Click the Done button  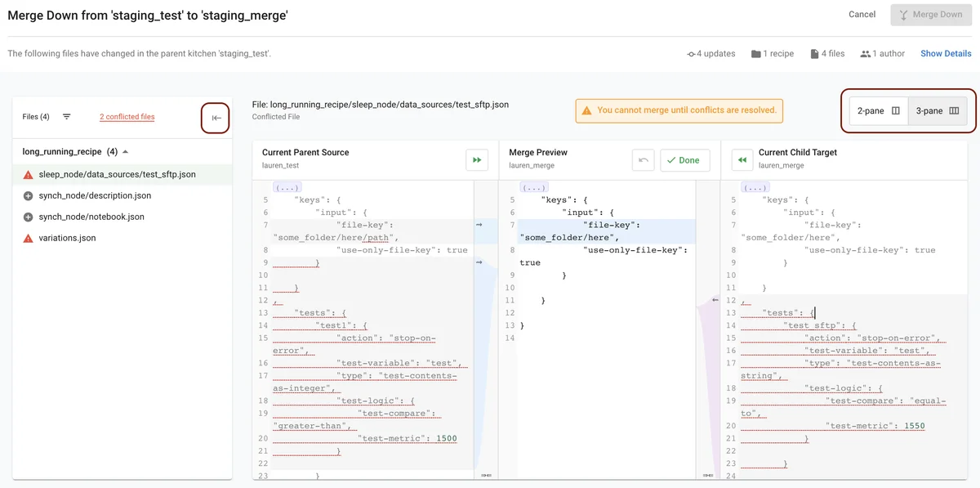tap(684, 160)
